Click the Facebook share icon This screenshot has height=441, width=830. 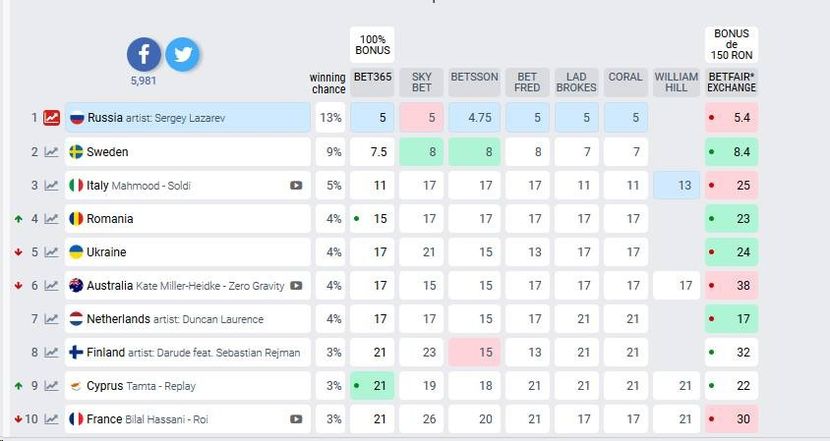click(144, 54)
